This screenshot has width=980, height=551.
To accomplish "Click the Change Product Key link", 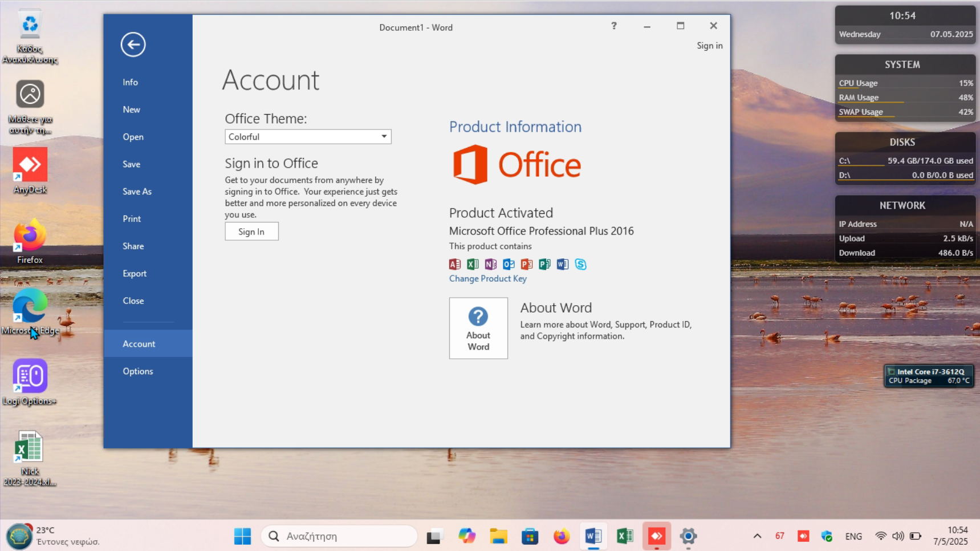I will coord(487,279).
